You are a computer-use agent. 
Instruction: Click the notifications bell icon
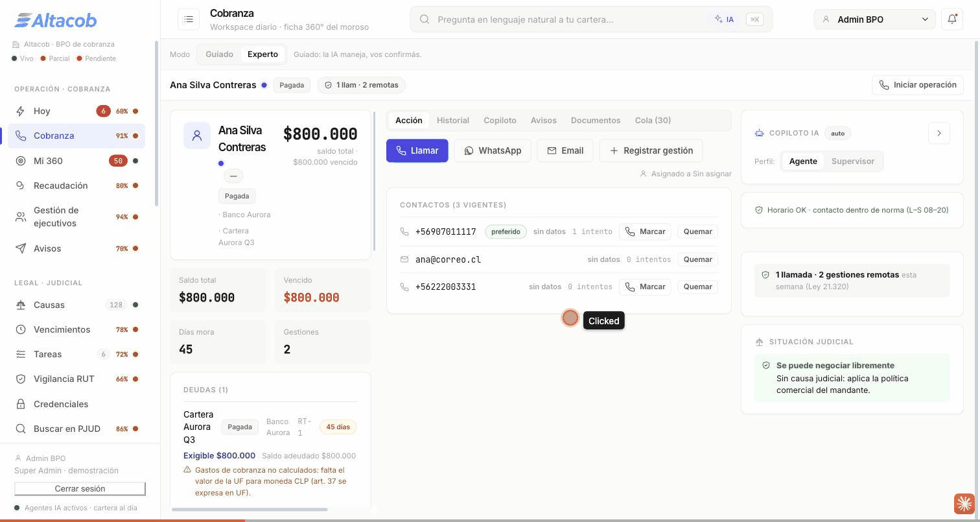(952, 19)
